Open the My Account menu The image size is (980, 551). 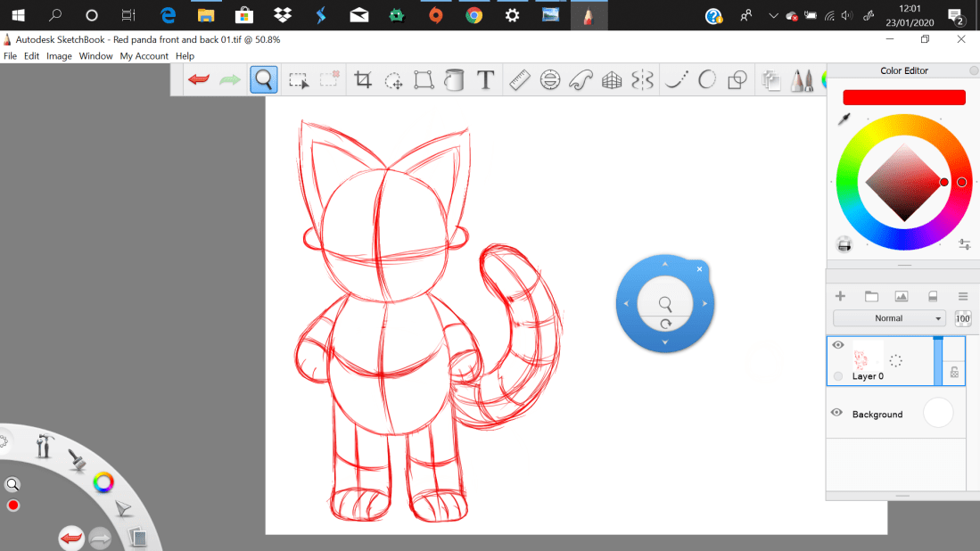(144, 56)
